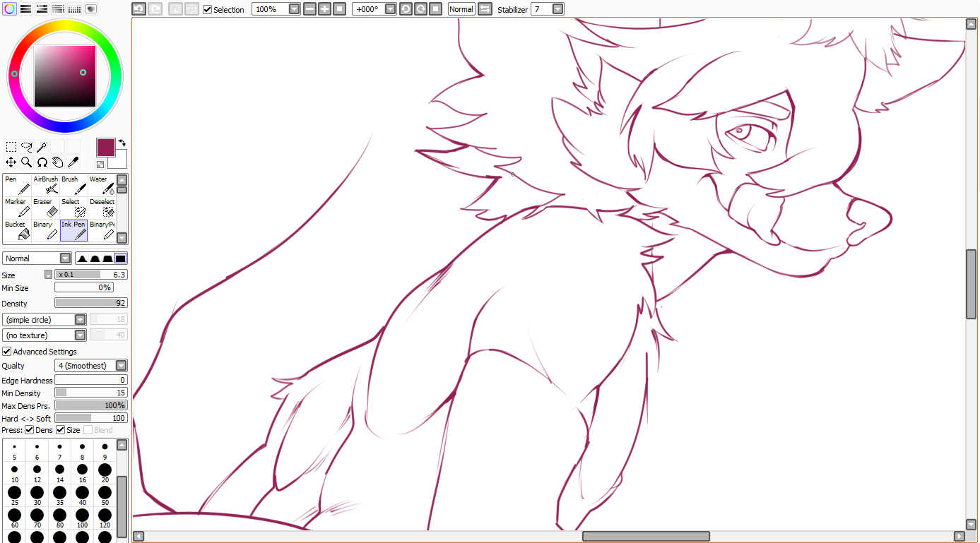This screenshot has width=980, height=543.
Task: Zoom out with the minus button
Action: tap(309, 9)
